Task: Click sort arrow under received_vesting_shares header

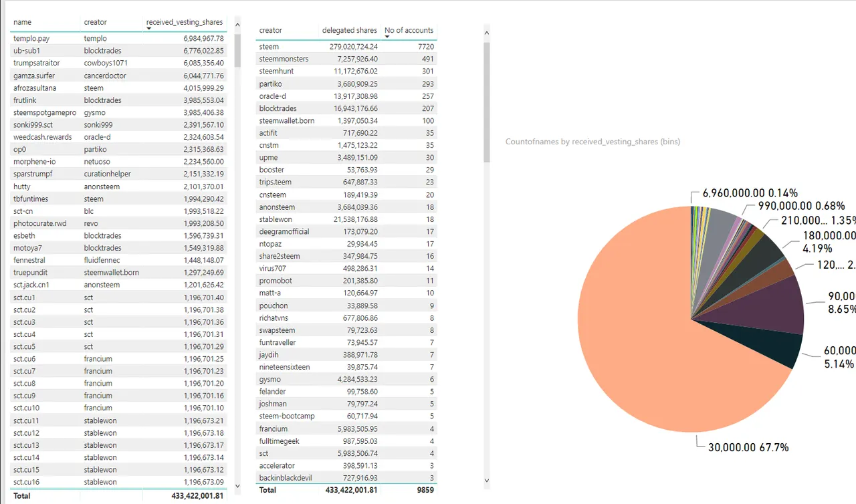Action: (x=148, y=29)
